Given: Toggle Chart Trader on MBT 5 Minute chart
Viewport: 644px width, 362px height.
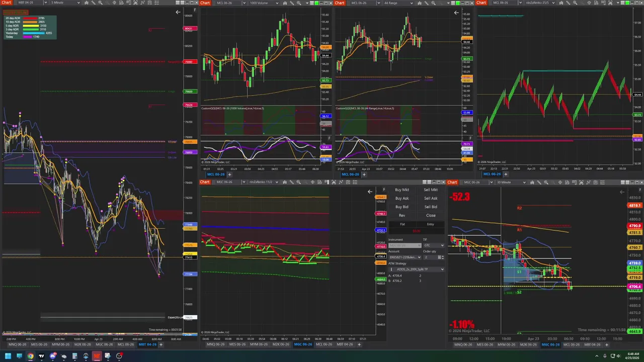Looking at the screenshot, I should [x=129, y=3].
